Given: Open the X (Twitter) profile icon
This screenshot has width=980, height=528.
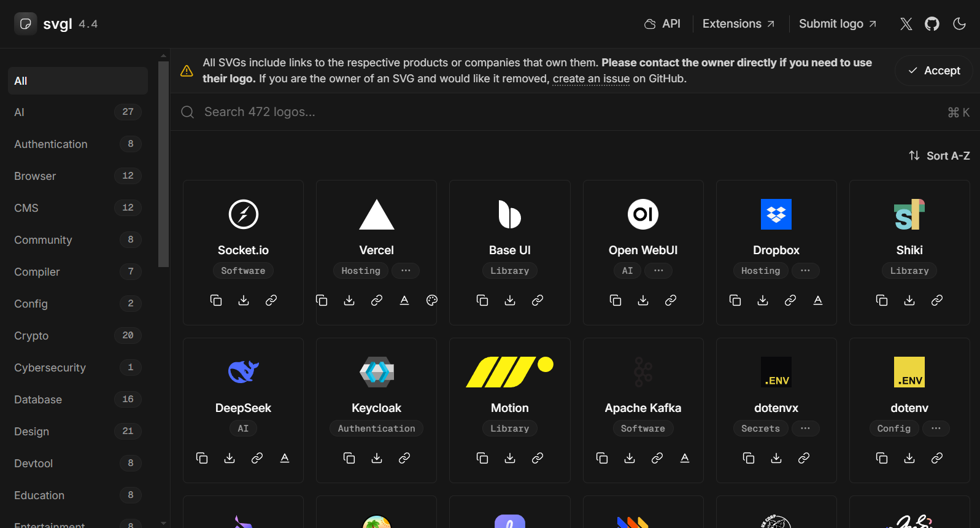Looking at the screenshot, I should pyautogui.click(x=906, y=24).
